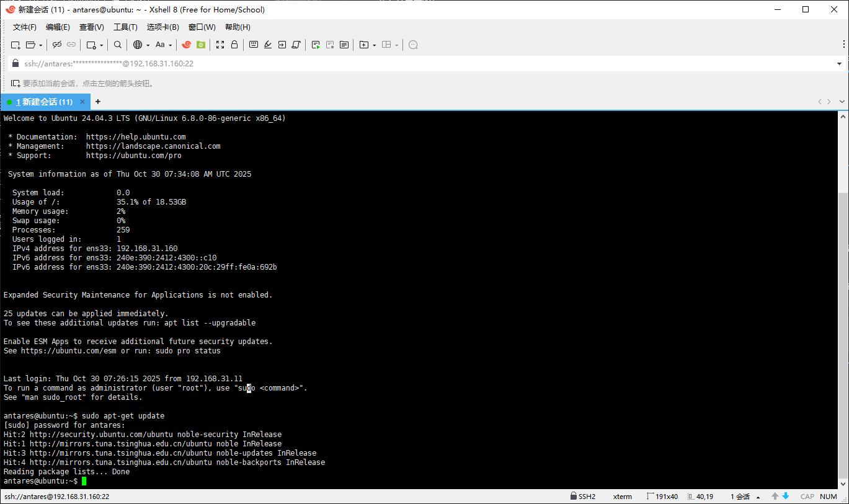Click the Find magnifier icon

coord(118,45)
